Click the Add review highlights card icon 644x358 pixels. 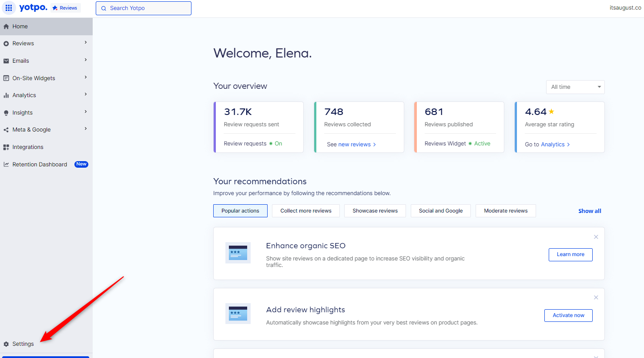tap(238, 314)
